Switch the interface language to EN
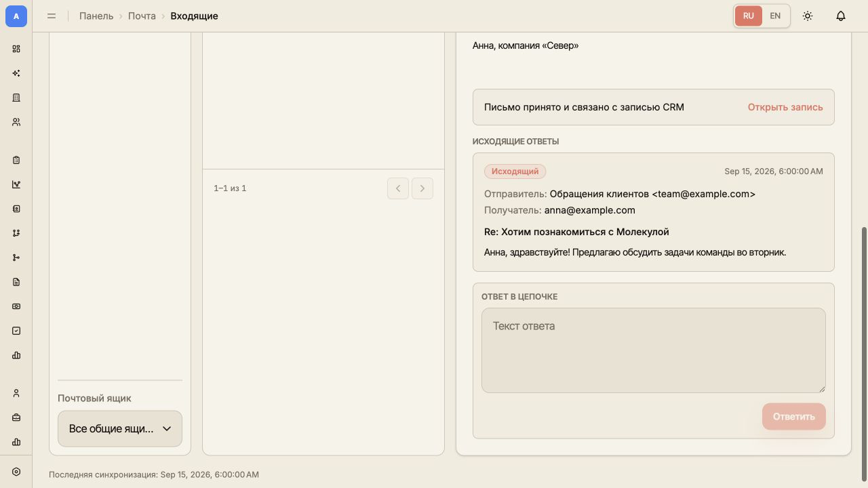The width and height of the screenshot is (868, 488). (x=775, y=16)
